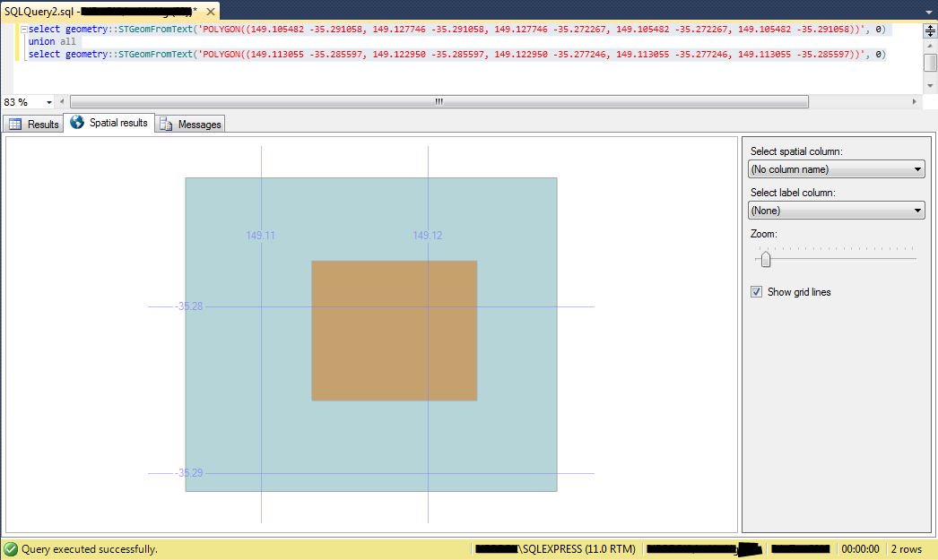Open the active documents chevron beside the tab bar

click(931, 13)
